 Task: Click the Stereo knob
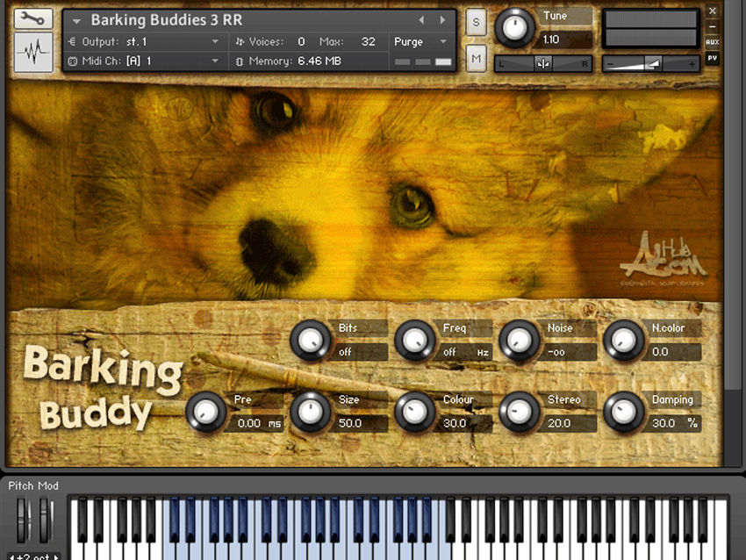(x=519, y=412)
